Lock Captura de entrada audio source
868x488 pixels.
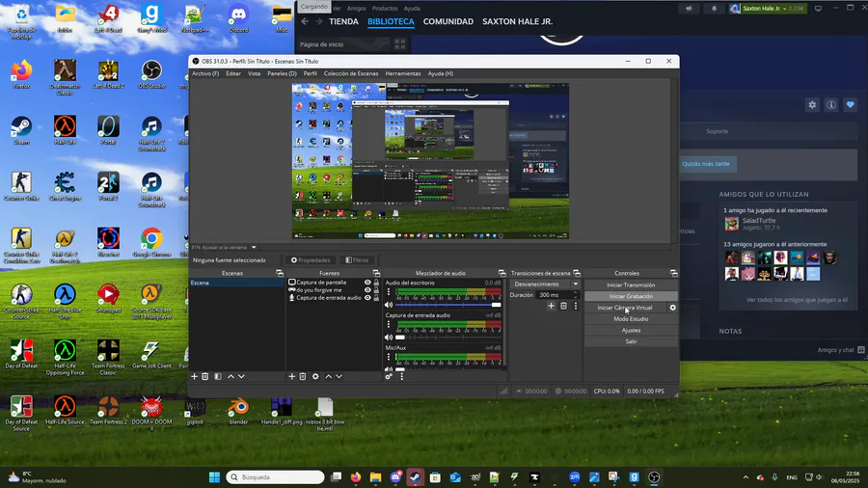click(x=376, y=298)
